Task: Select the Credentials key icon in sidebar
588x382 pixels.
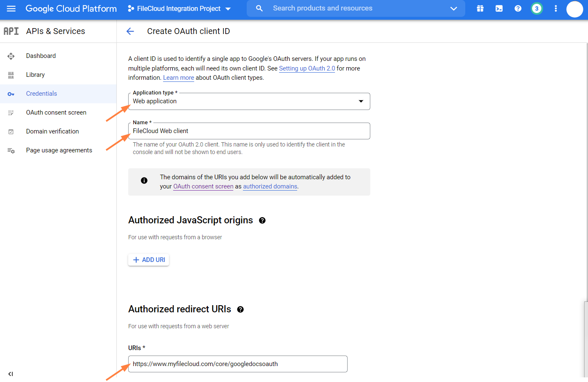Action: [x=11, y=94]
